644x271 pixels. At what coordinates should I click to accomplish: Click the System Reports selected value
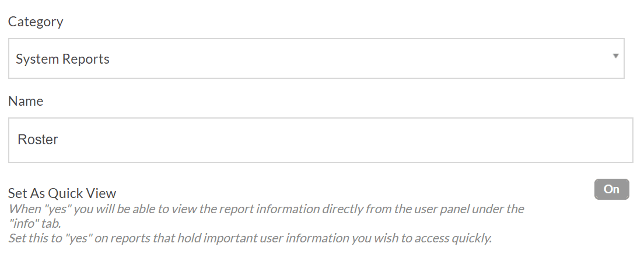pyautogui.click(x=62, y=59)
